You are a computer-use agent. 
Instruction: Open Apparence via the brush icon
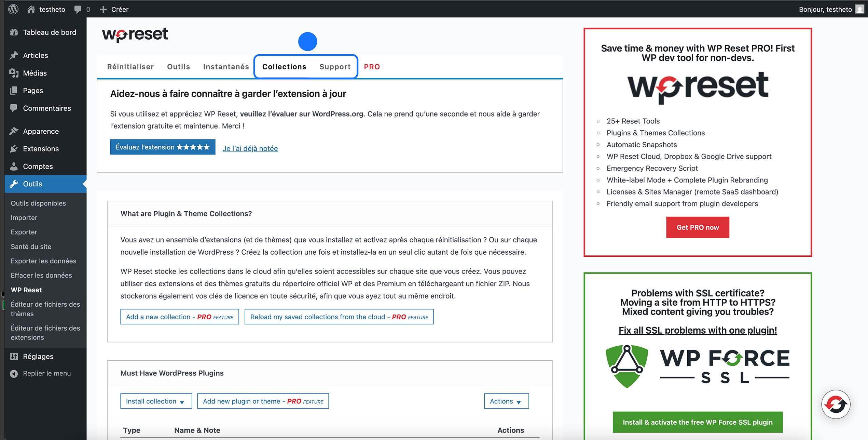[14, 131]
